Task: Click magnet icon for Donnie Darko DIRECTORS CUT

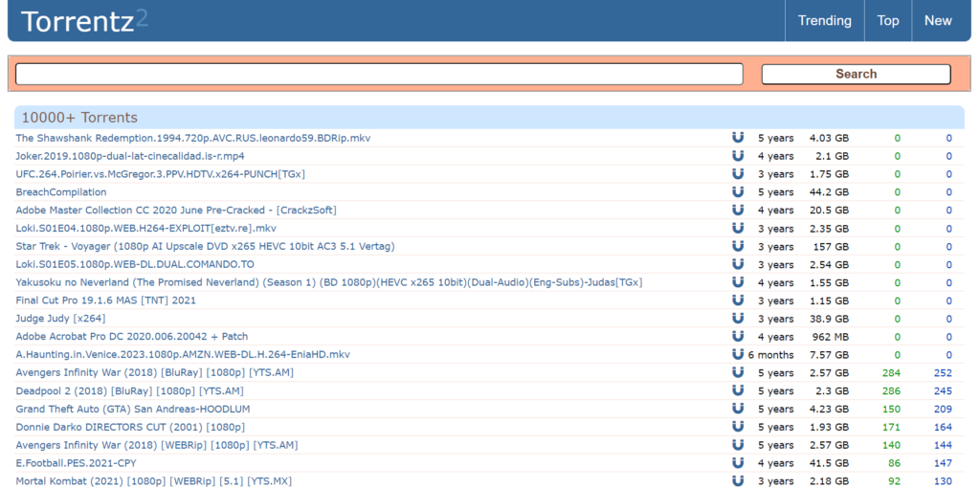Action: tap(738, 427)
